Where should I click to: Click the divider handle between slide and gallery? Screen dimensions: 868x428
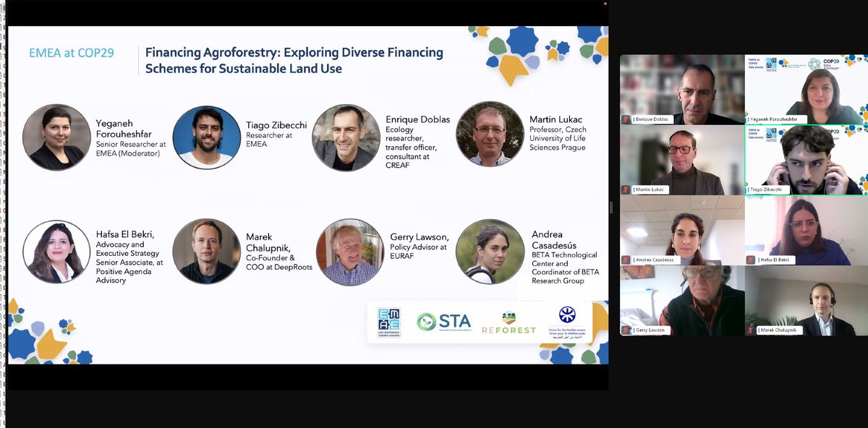612,207
